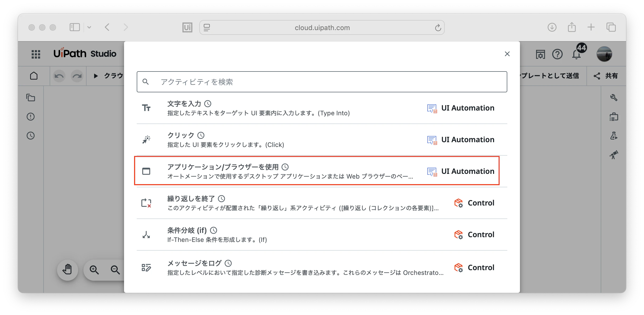The width and height of the screenshot is (644, 315).
Task: Open a new Safari tab
Action: tap(591, 27)
